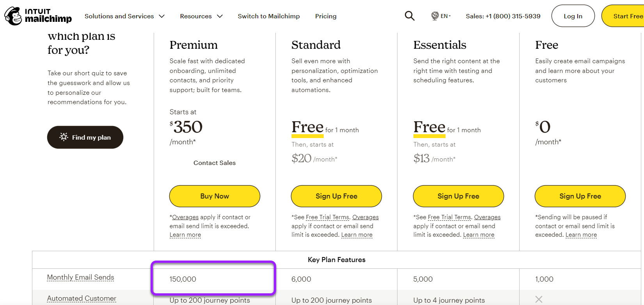Image resolution: width=644 pixels, height=305 pixels.
Task: Sign Up Free for Standard plan
Action: [x=336, y=196]
